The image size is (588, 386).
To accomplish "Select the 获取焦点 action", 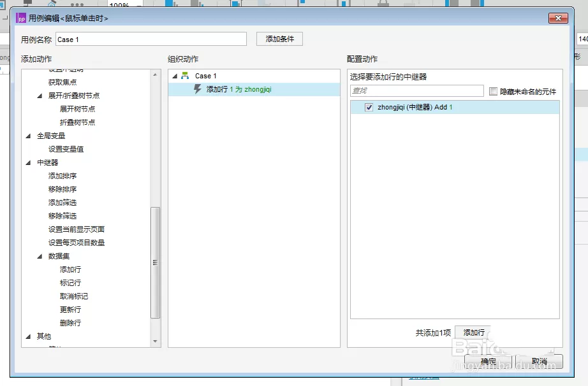I will 62,82.
